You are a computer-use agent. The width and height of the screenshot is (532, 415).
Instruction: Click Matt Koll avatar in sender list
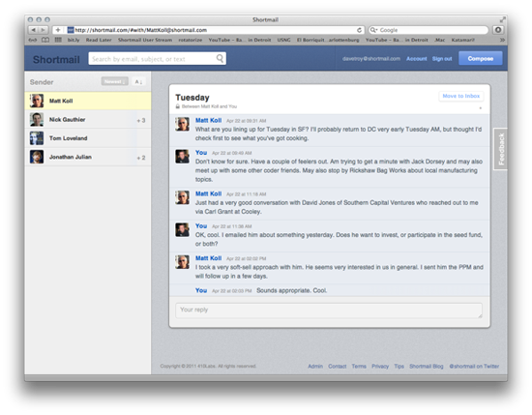coord(37,101)
